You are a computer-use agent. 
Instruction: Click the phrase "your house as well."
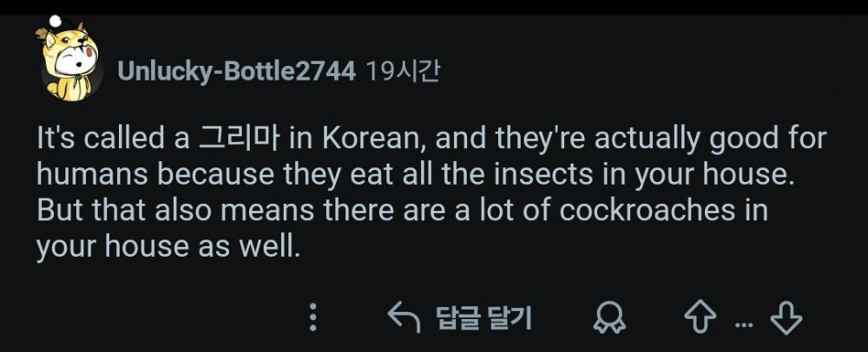pyautogui.click(x=168, y=248)
